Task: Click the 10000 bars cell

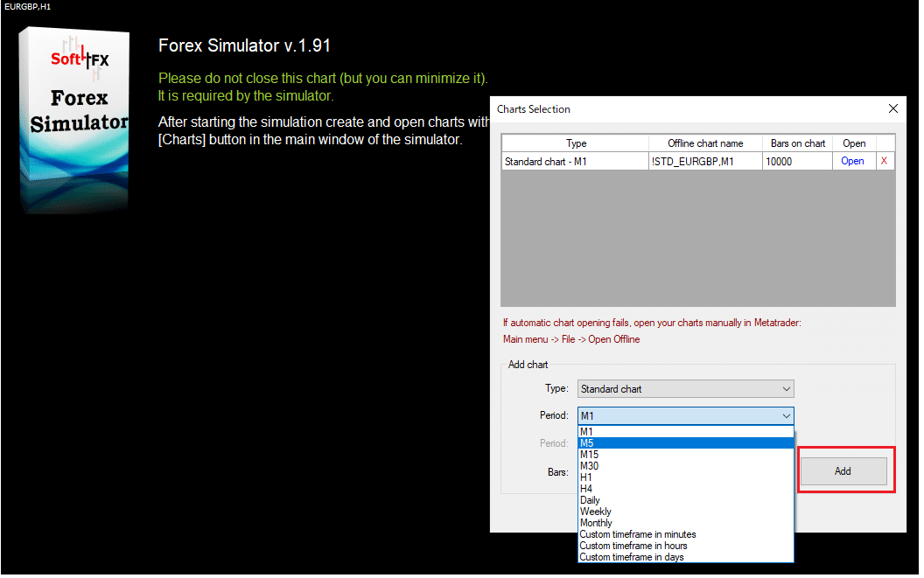Action: coord(797,162)
